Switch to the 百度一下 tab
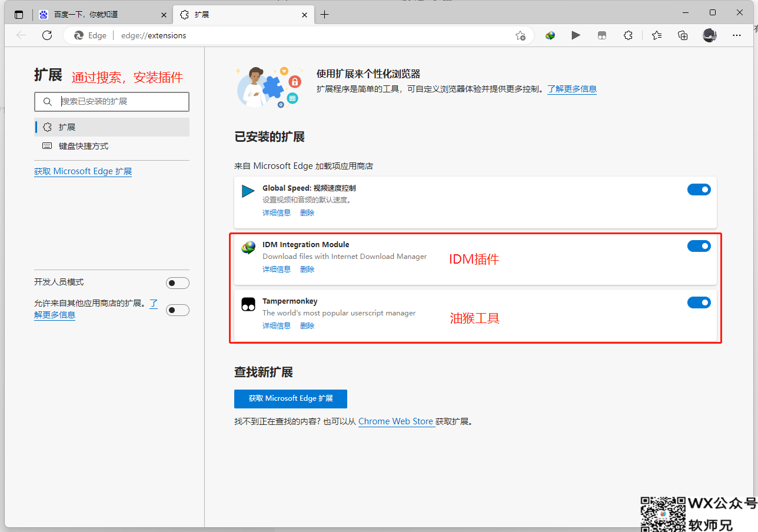758x532 pixels. (x=103, y=15)
